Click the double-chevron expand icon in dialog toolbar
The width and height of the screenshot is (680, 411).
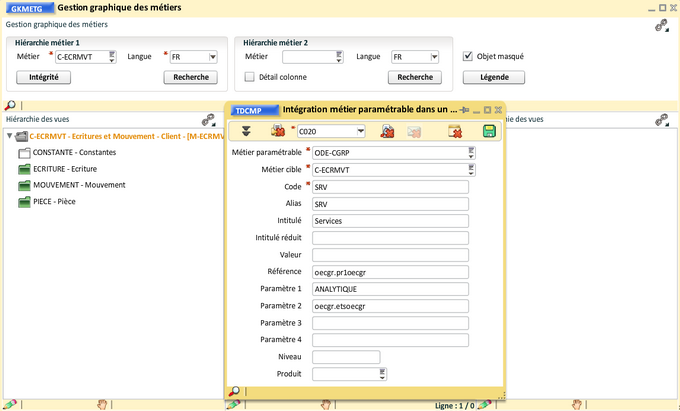click(x=246, y=131)
